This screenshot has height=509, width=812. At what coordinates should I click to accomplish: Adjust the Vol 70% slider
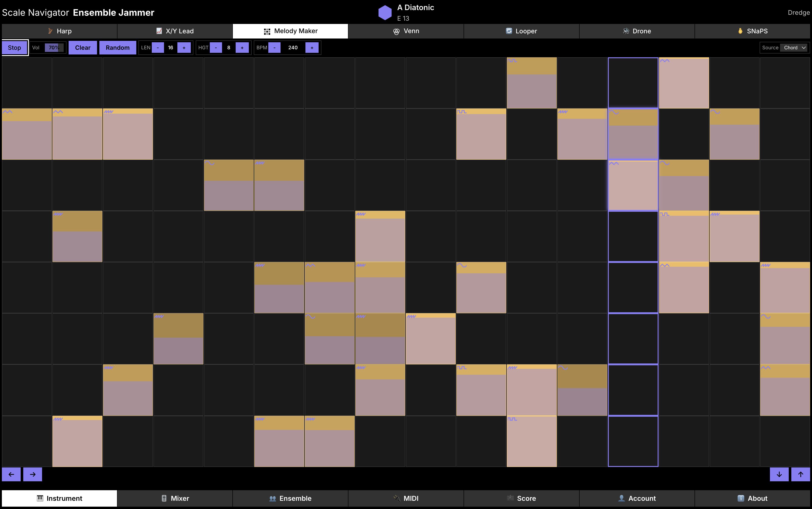click(54, 47)
